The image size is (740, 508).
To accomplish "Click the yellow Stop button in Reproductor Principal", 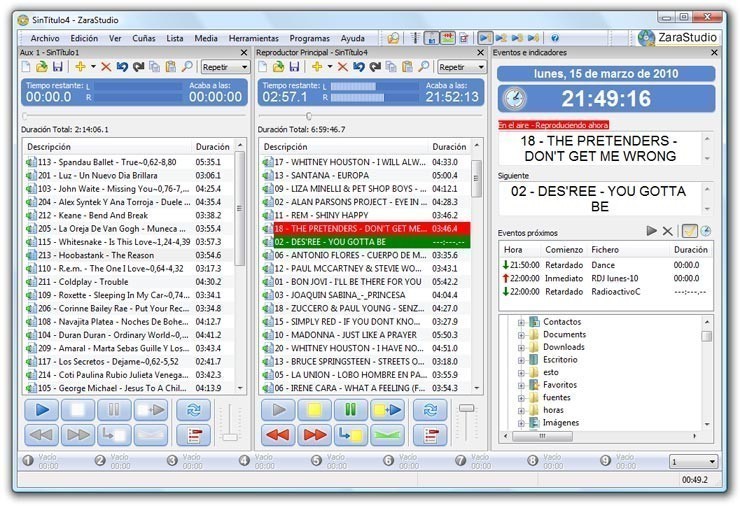I will coord(314,410).
